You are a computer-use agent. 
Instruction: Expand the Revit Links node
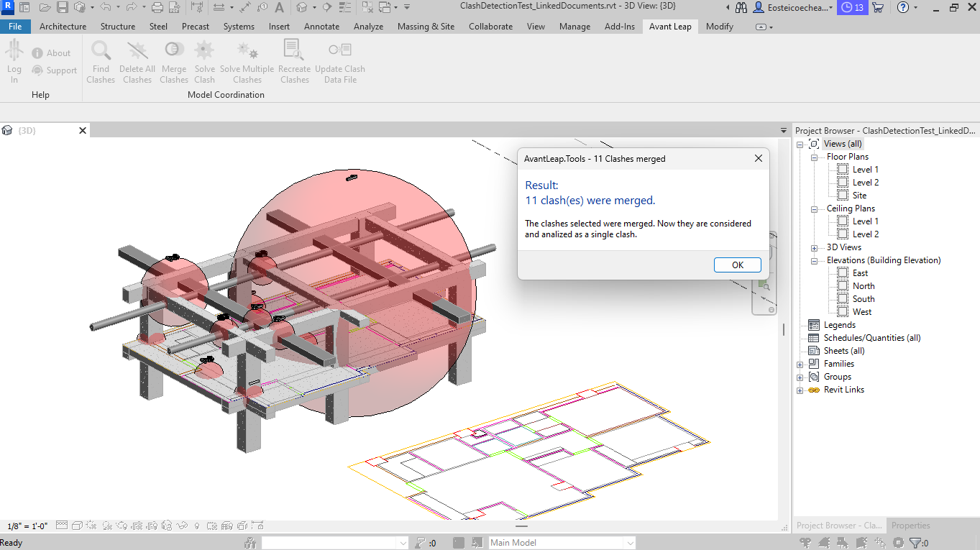coord(800,390)
